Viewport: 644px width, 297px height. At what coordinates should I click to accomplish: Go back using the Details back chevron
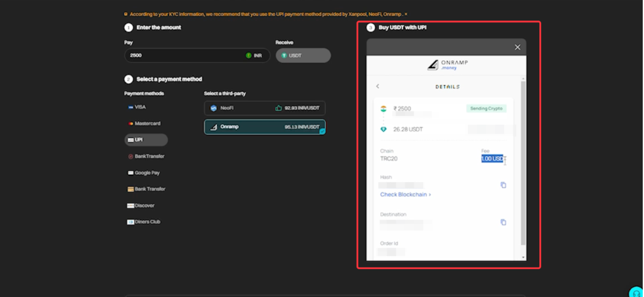coord(378,86)
